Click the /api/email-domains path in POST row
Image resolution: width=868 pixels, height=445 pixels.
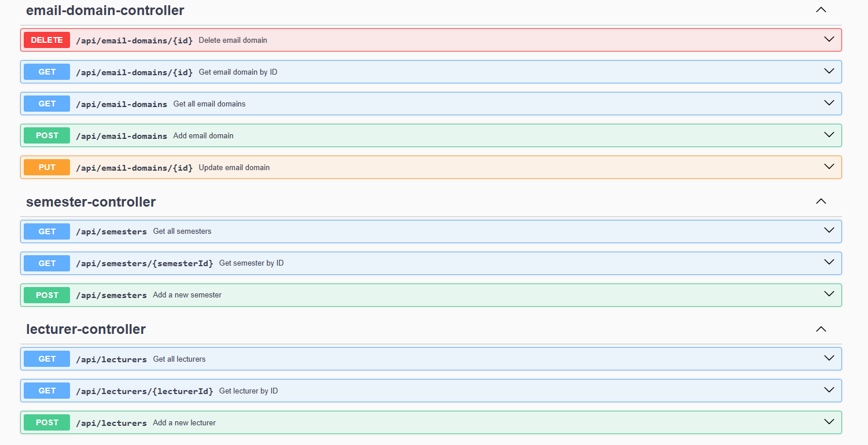[x=122, y=136]
